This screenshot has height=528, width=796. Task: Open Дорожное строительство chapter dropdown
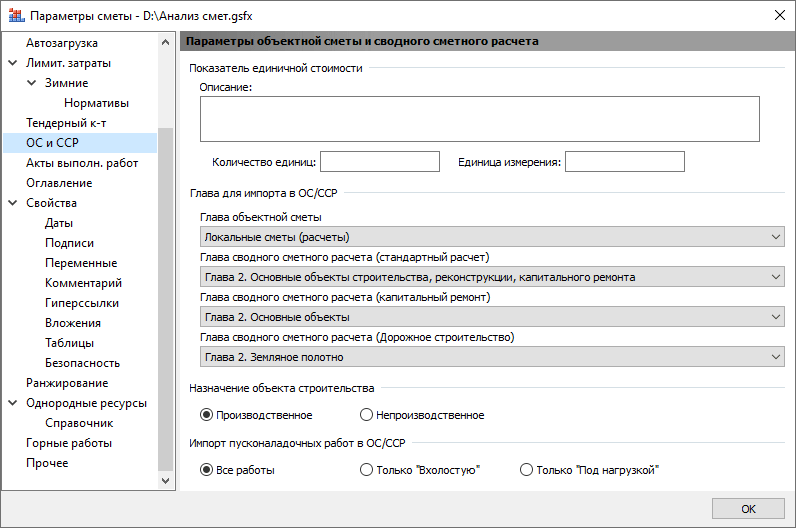coord(492,357)
